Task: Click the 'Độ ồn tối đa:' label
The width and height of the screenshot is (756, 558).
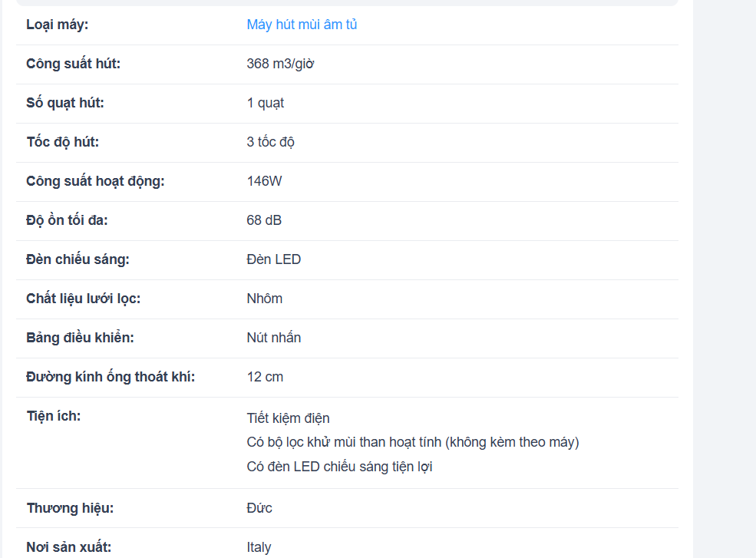Action: (67, 220)
